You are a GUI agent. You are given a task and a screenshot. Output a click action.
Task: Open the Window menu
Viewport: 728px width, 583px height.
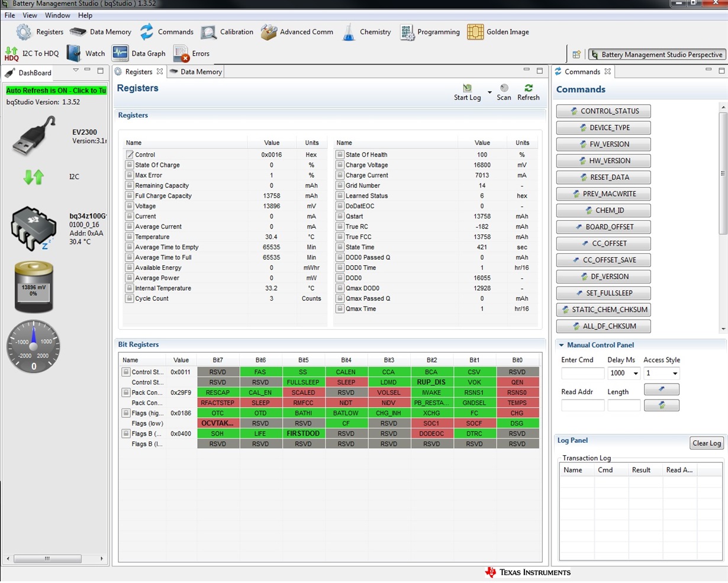(x=57, y=15)
